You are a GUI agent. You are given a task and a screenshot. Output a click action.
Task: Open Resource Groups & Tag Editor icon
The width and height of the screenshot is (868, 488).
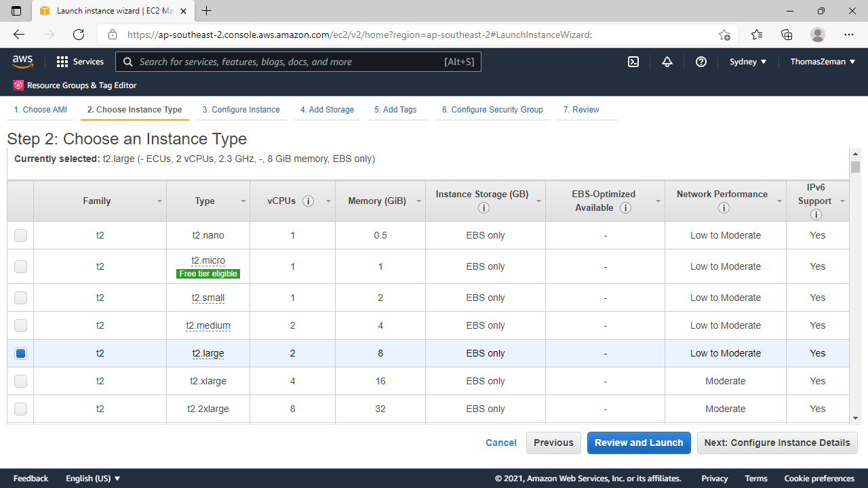pos(18,85)
